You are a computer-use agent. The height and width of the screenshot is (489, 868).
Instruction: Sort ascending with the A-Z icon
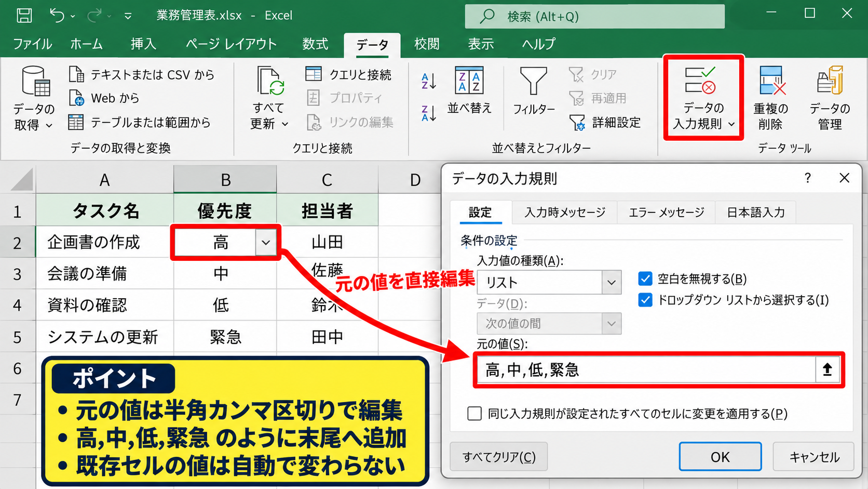click(429, 81)
